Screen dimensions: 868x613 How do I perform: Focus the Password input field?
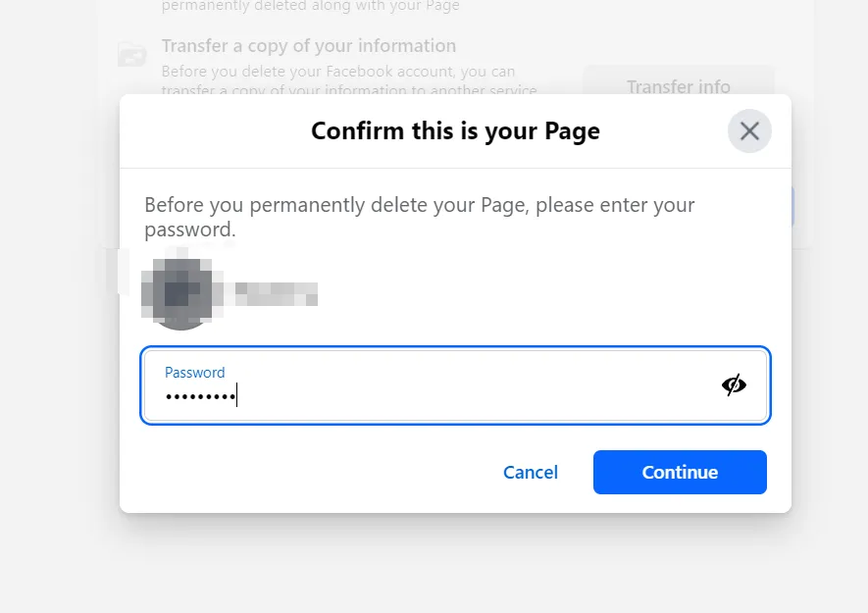click(455, 385)
